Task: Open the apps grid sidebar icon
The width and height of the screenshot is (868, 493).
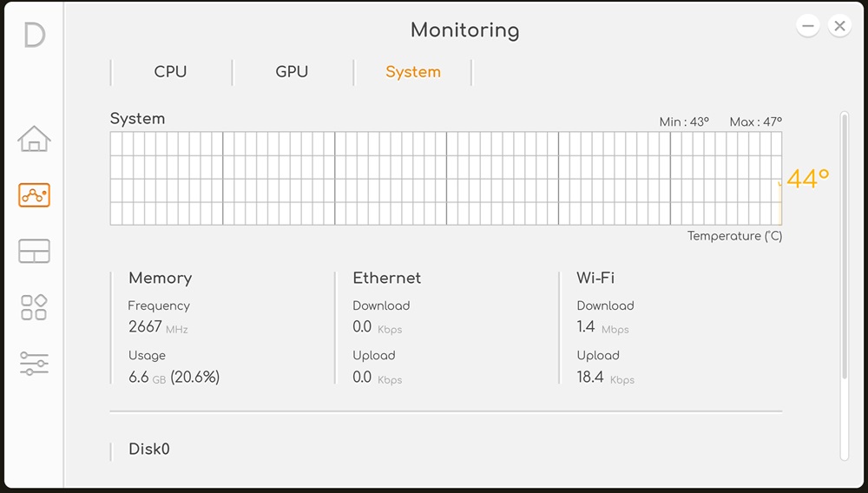Action: click(35, 307)
